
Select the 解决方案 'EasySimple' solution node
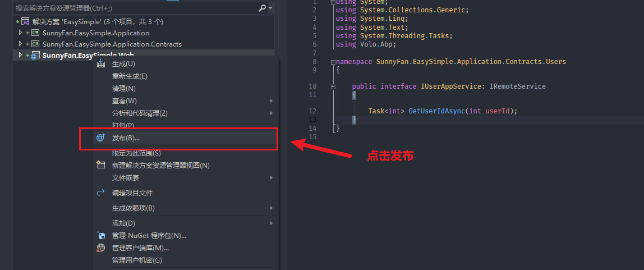click(x=98, y=21)
